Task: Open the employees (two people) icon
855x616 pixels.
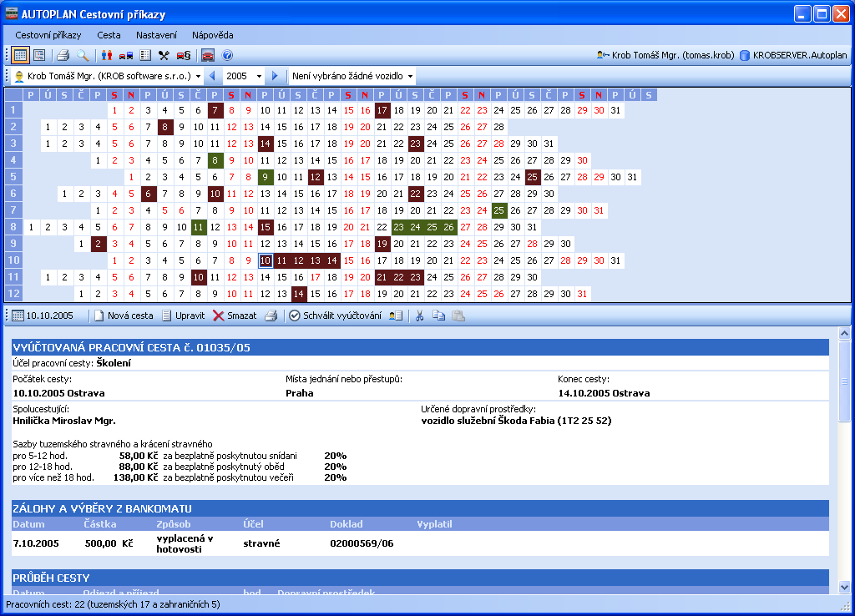Action: [x=107, y=56]
